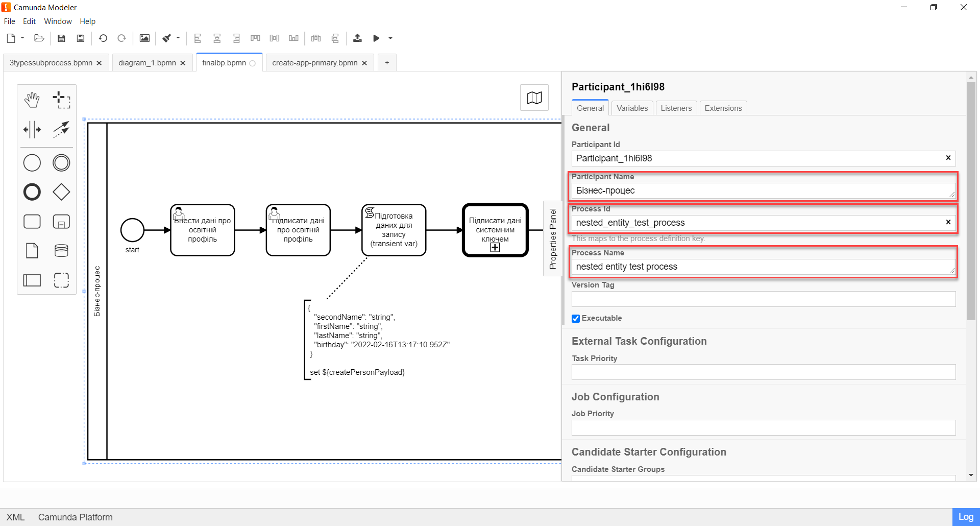Click Camunda Platform in status bar
This screenshot has height=526, width=980.
click(x=76, y=517)
